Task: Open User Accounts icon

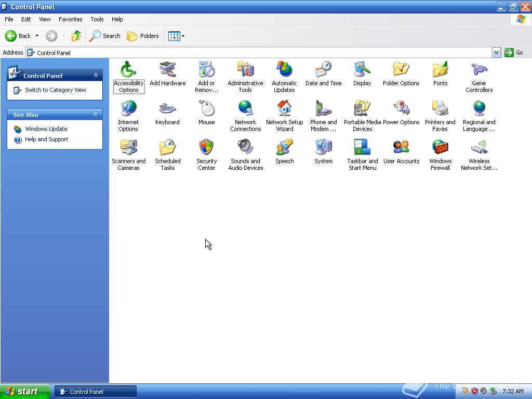Action: click(401, 152)
